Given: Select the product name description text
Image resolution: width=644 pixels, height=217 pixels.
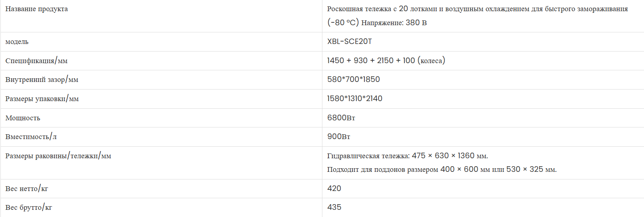Looking at the screenshot, I should pos(477,16).
